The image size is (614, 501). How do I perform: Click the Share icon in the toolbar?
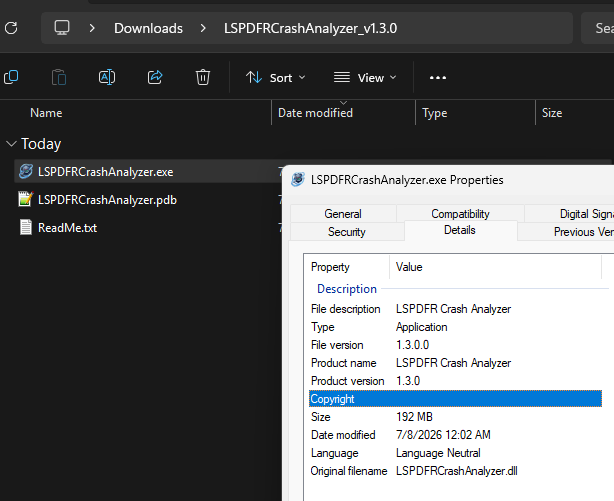pos(155,77)
